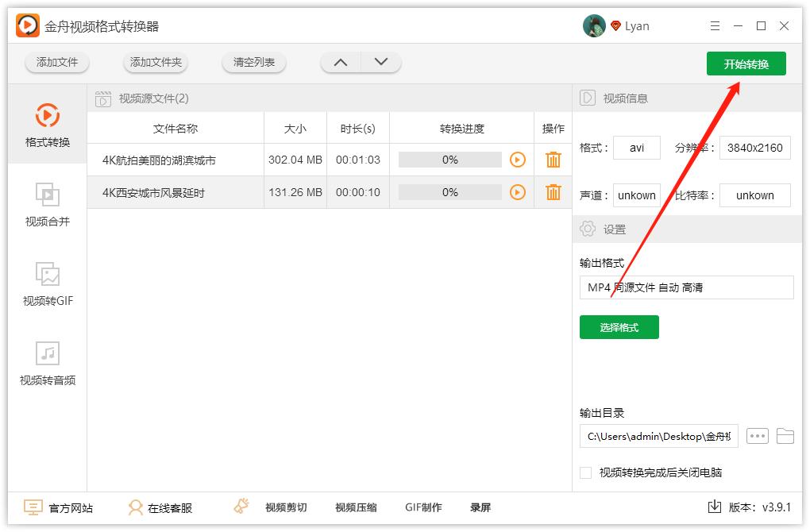Click the down chevron to move selected file down
This screenshot has height=532, width=810.
click(380, 61)
